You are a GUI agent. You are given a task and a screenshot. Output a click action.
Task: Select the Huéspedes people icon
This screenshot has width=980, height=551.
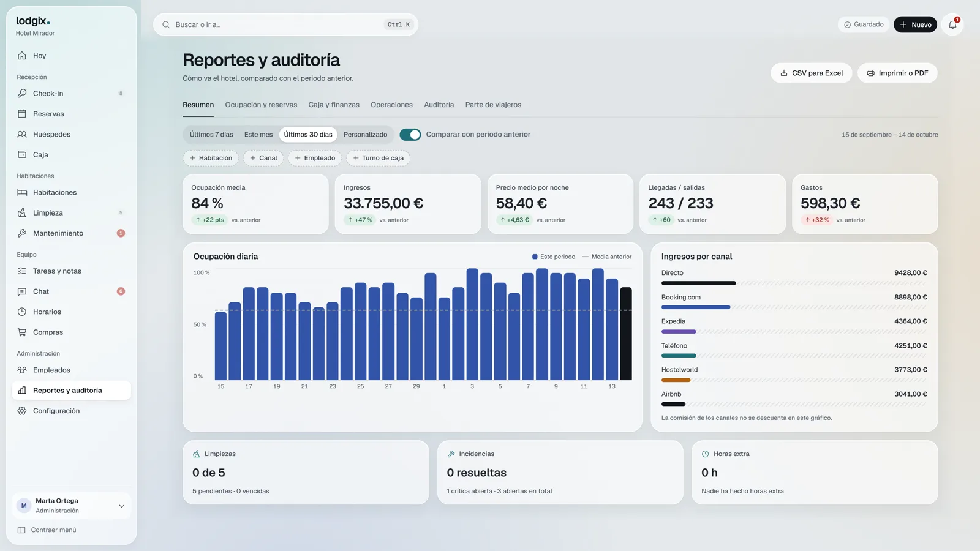pos(22,134)
